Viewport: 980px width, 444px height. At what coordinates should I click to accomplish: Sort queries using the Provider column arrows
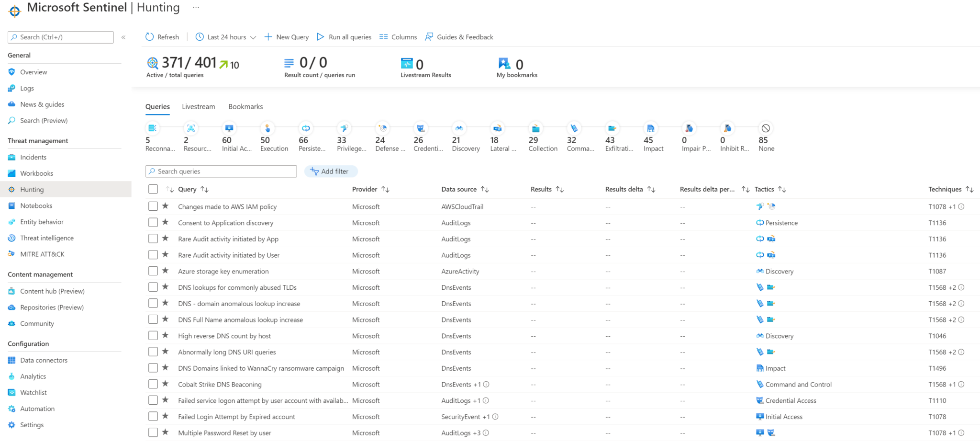tap(386, 189)
